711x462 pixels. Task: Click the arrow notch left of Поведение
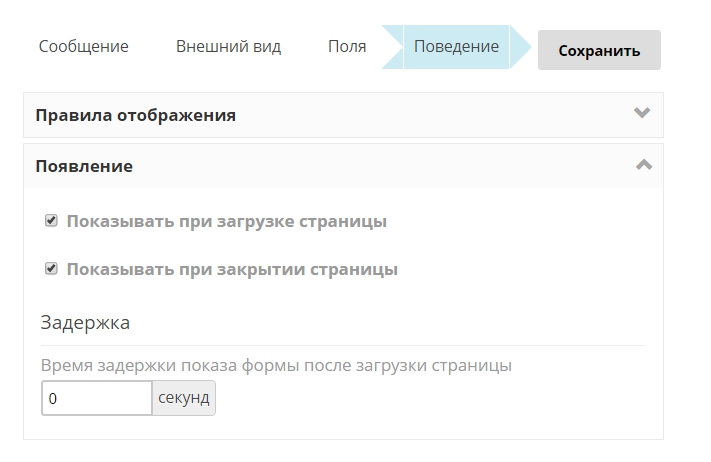[x=392, y=47]
